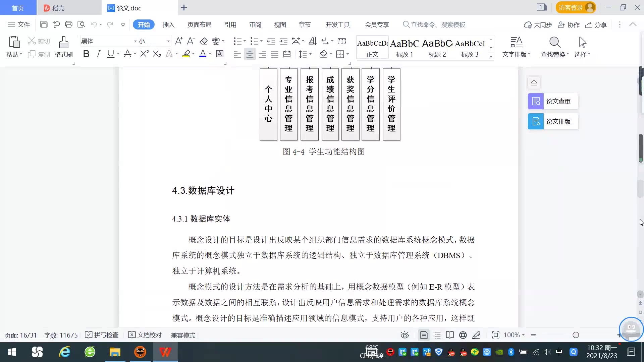Image resolution: width=644 pixels, height=362 pixels.
Task: Center-align the paragraph text
Action: pyautogui.click(x=250, y=54)
